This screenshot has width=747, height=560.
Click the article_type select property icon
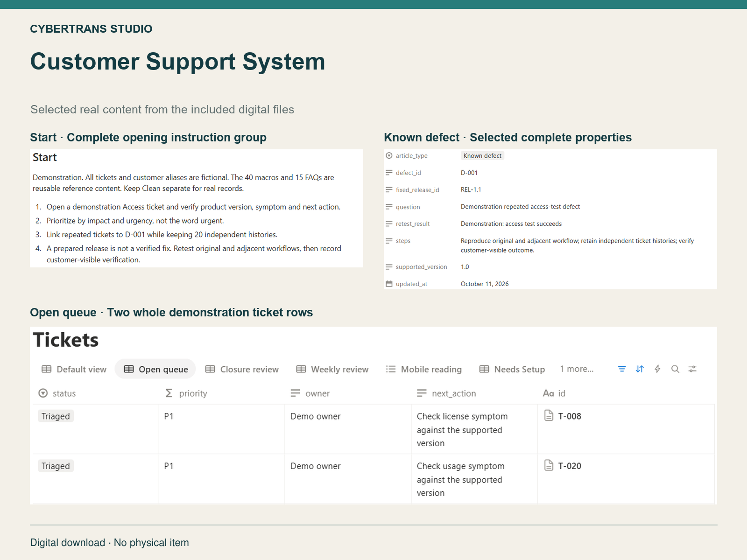(389, 155)
